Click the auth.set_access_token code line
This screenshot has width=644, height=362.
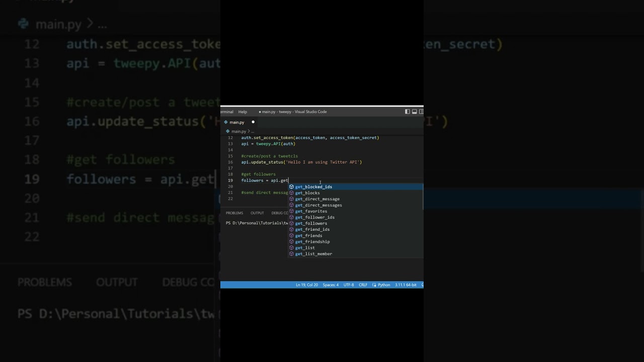coord(310,137)
